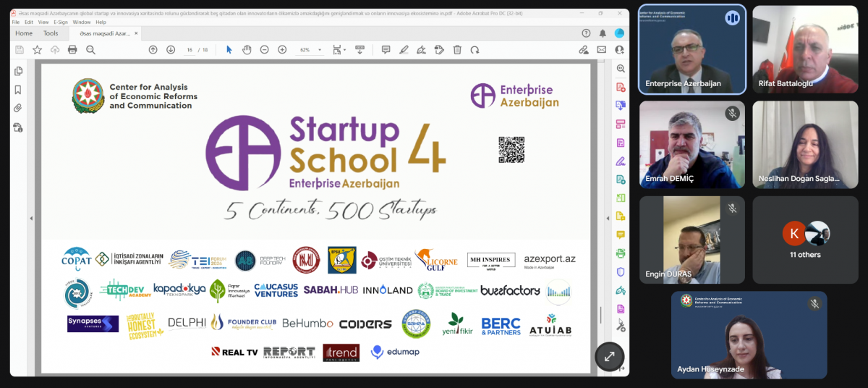Toggle scrolling mode keyboard icon
Screen dimensions: 868x388
pyautogui.click(x=359, y=49)
